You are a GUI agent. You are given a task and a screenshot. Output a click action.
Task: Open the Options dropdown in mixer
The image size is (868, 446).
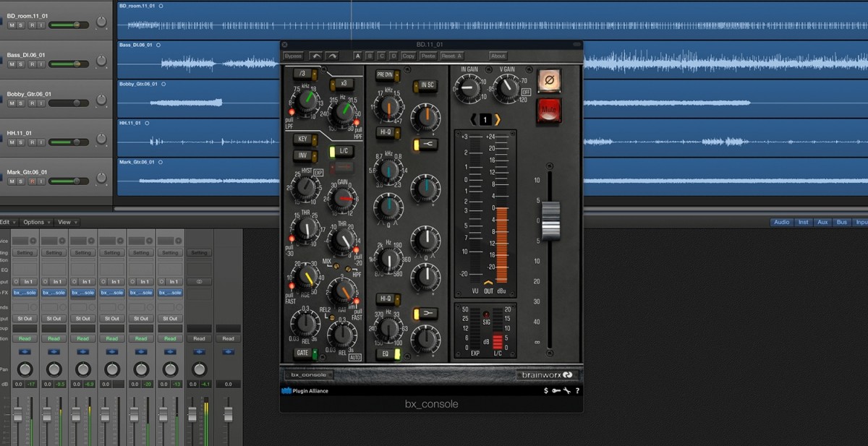point(35,222)
